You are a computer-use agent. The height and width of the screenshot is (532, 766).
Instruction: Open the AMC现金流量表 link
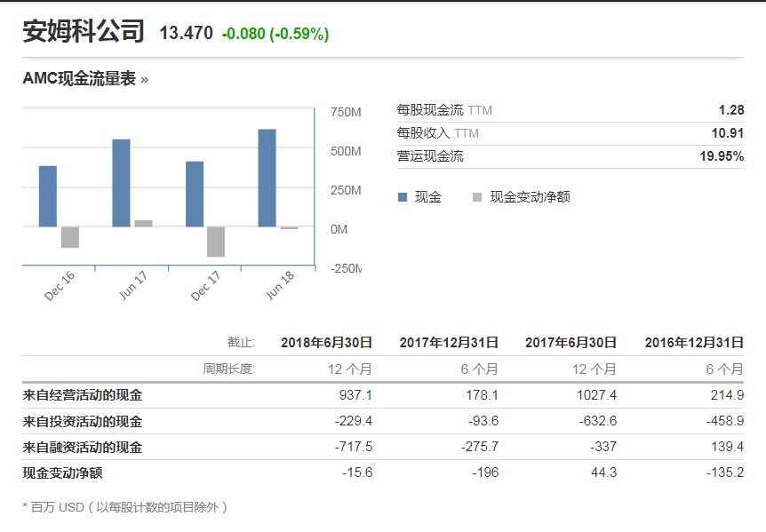[85, 78]
